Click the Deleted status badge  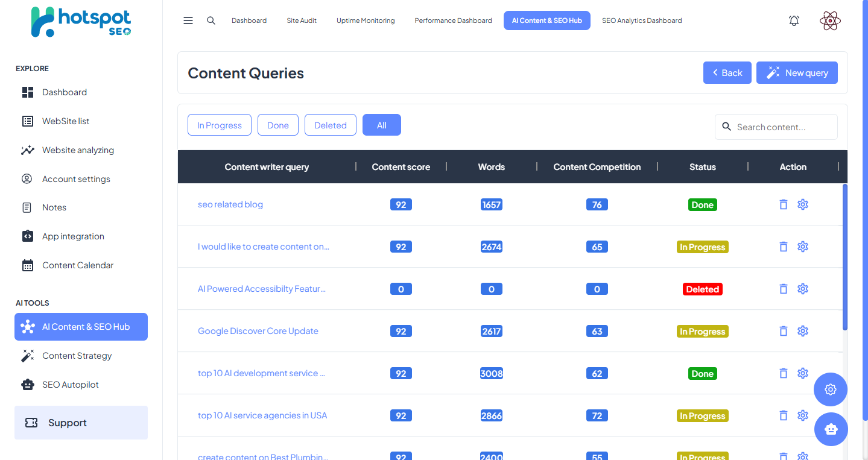(703, 289)
